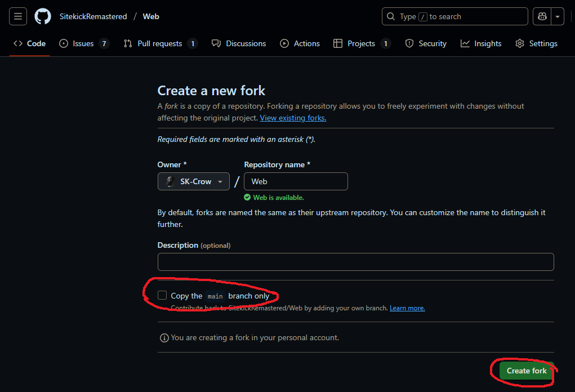Image resolution: width=575 pixels, height=392 pixels.
Task: Switch to the Issues tab
Action: (x=84, y=43)
